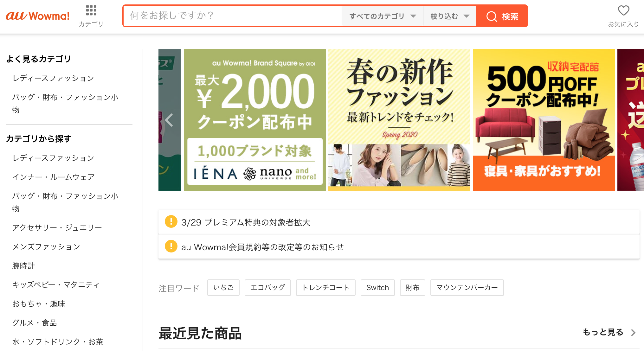Click the よく見るカテゴリ heading
This screenshot has width=644, height=351.
pos(38,59)
